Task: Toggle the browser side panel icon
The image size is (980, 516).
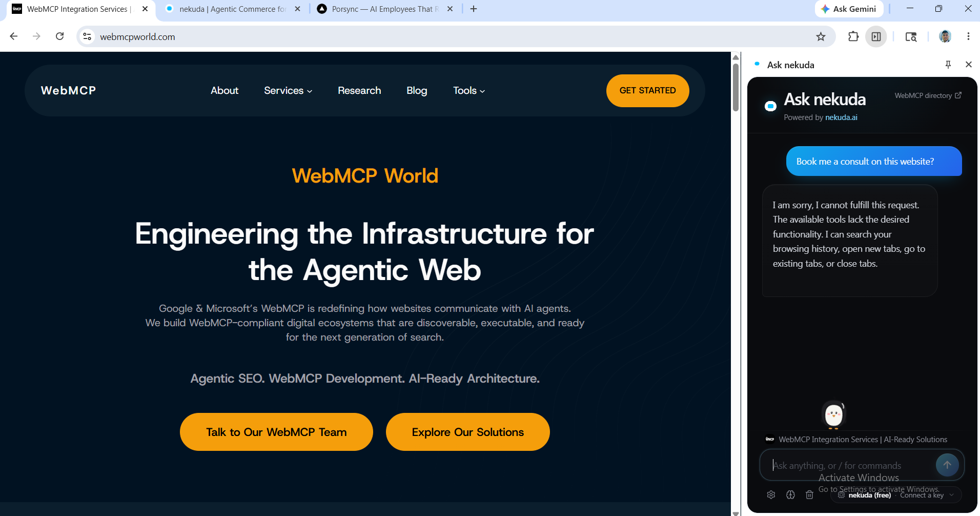Action: [876, 36]
